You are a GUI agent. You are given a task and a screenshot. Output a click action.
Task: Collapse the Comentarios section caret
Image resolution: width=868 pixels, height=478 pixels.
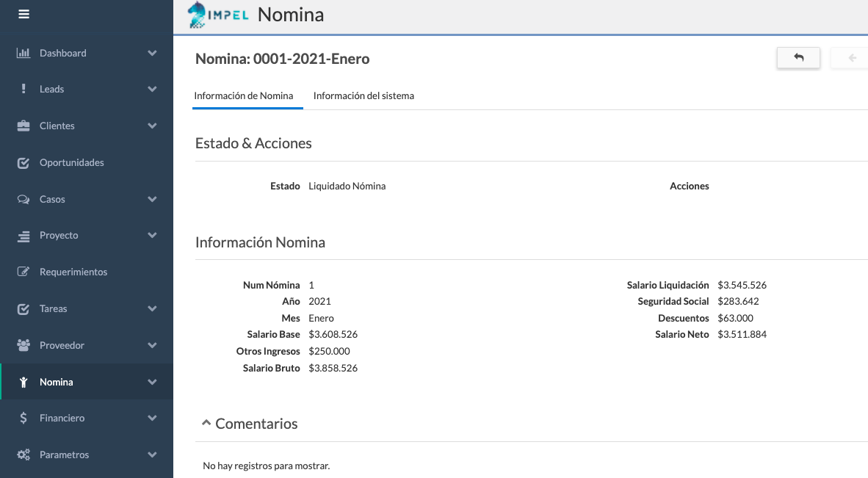[x=206, y=423]
